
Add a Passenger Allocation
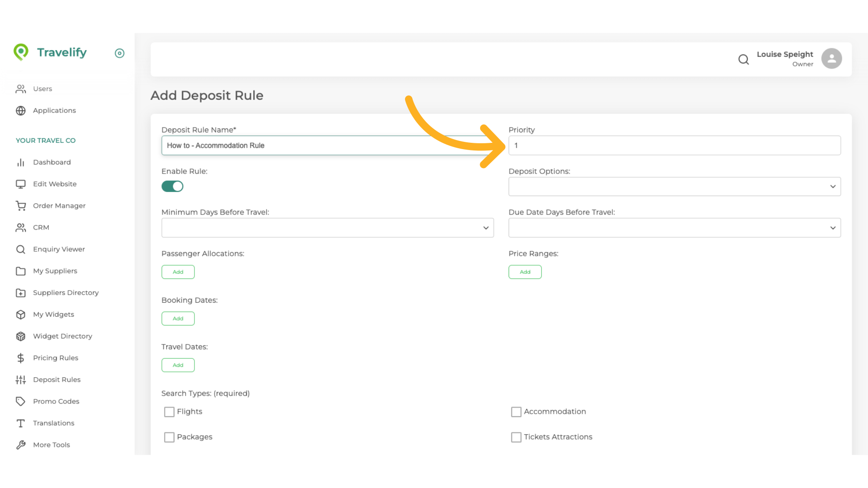pyautogui.click(x=178, y=272)
